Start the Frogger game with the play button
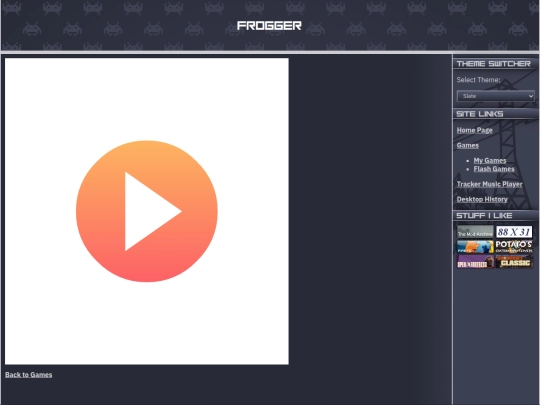The height and width of the screenshot is (405, 540). 147,211
